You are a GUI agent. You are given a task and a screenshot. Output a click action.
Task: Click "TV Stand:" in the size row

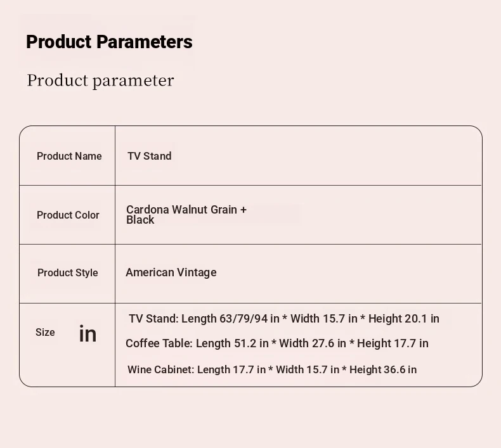153,318
